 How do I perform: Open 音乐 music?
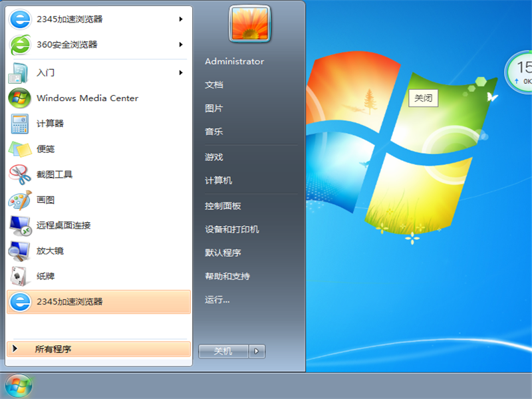pyautogui.click(x=214, y=132)
